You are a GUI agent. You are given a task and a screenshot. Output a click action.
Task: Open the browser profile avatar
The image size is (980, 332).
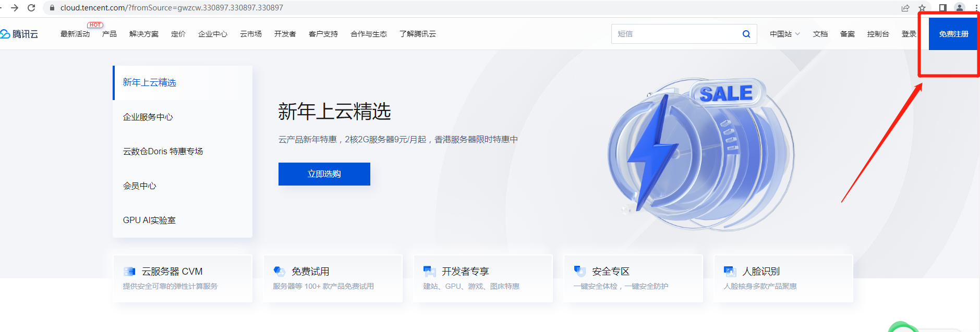[960, 7]
